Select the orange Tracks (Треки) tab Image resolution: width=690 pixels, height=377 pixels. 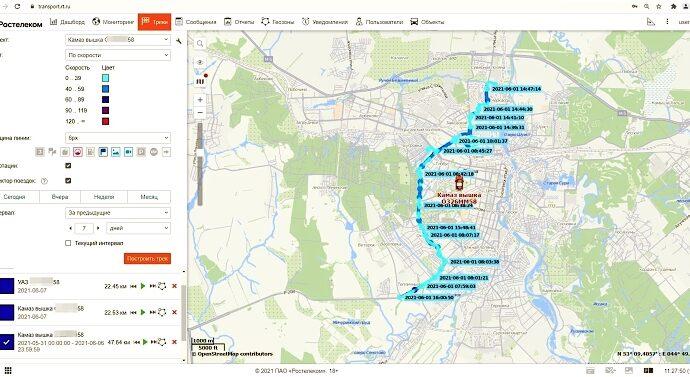pos(154,22)
